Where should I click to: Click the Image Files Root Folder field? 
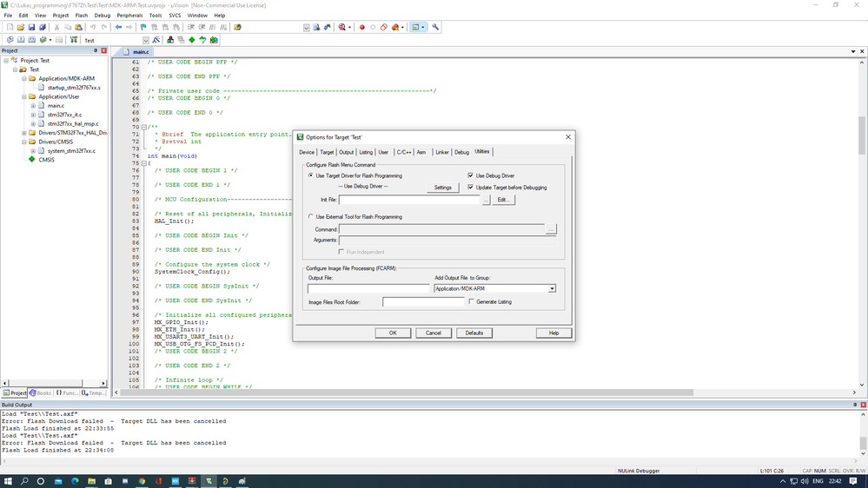tap(423, 302)
